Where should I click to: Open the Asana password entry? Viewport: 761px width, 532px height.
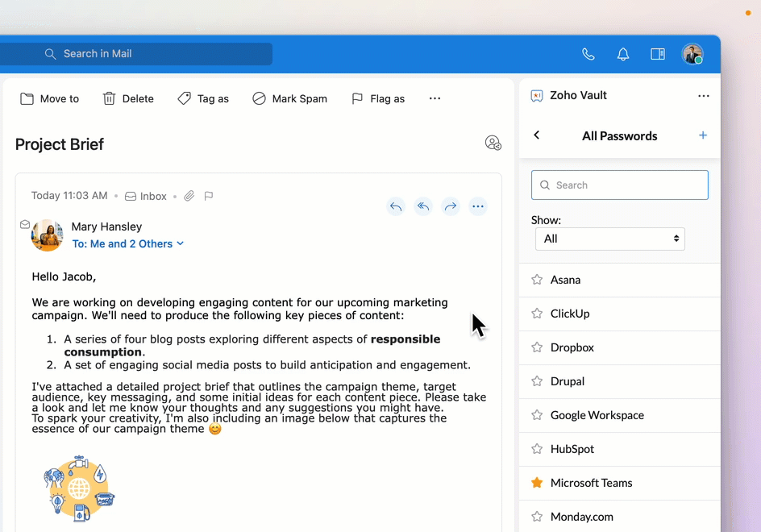[x=620, y=280]
